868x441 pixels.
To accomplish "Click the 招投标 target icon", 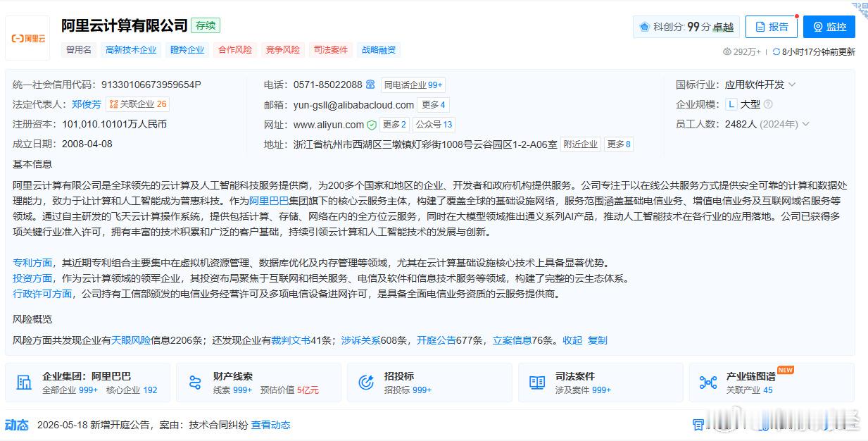I will [x=366, y=383].
